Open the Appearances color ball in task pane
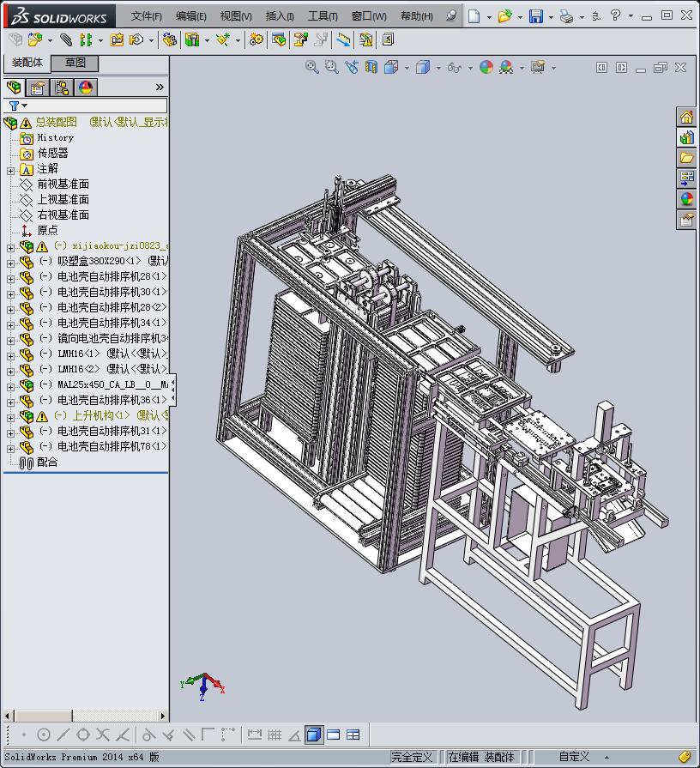This screenshot has height=768, width=700. coord(686,199)
